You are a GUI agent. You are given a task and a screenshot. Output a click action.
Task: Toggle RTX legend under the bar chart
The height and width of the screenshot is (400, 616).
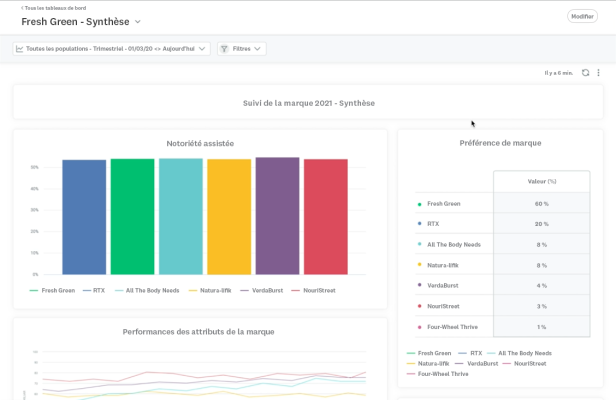click(x=94, y=290)
